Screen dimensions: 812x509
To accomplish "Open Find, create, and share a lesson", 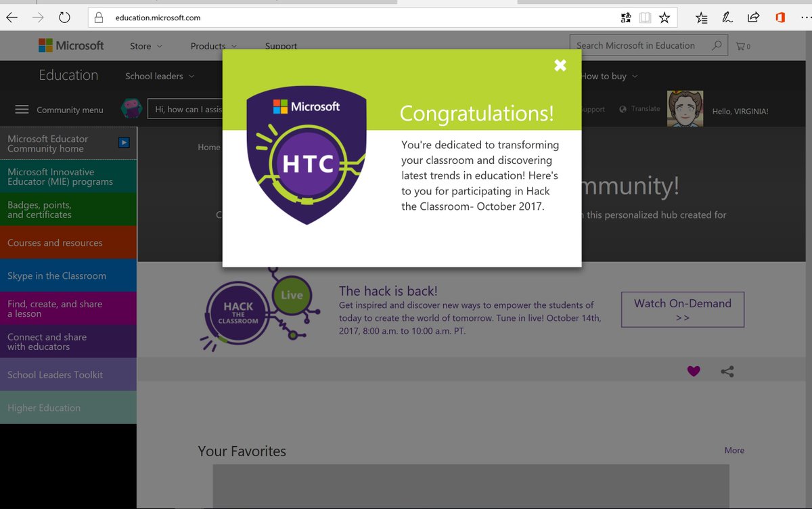I will pos(68,309).
